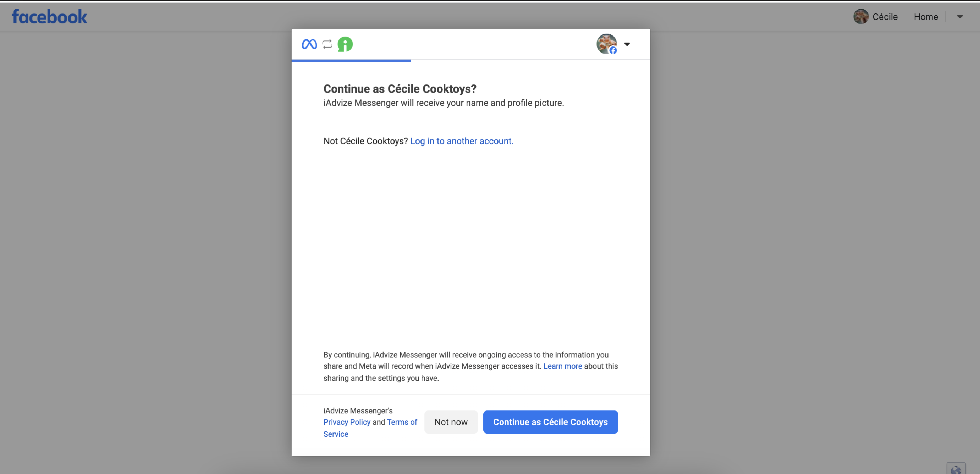
Task: Click the globe icon in the bottom corner
Action: pos(956,469)
